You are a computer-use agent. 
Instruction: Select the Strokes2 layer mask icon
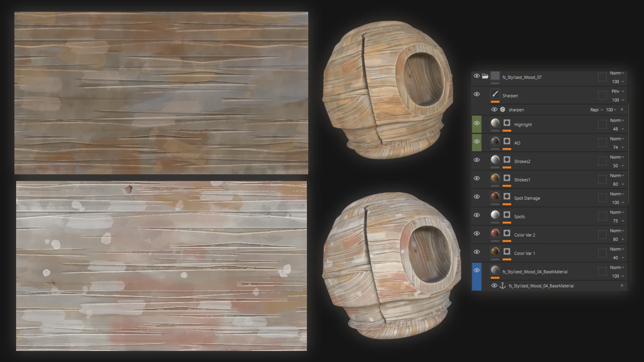[x=507, y=160]
